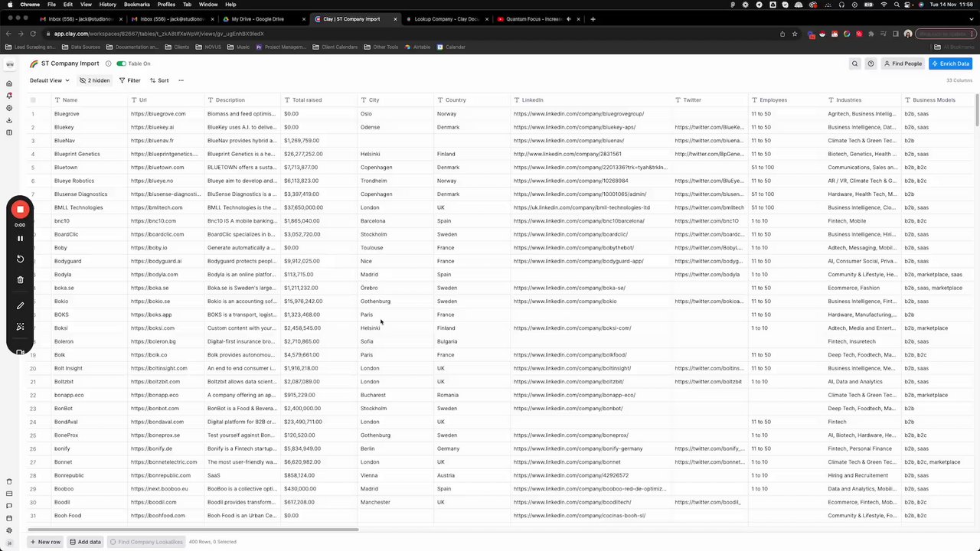Open the Employees column header menu

point(786,100)
